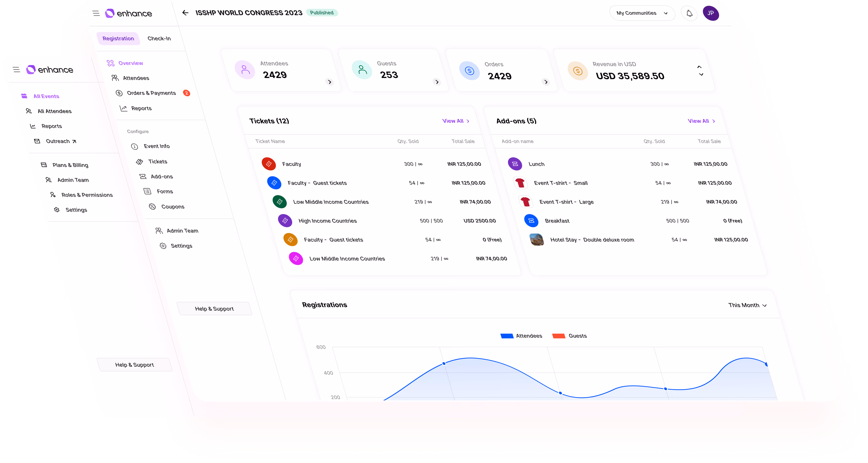This screenshot has width=868, height=463.
Task: Click the Revenue currency up chevron
Action: pyautogui.click(x=699, y=67)
